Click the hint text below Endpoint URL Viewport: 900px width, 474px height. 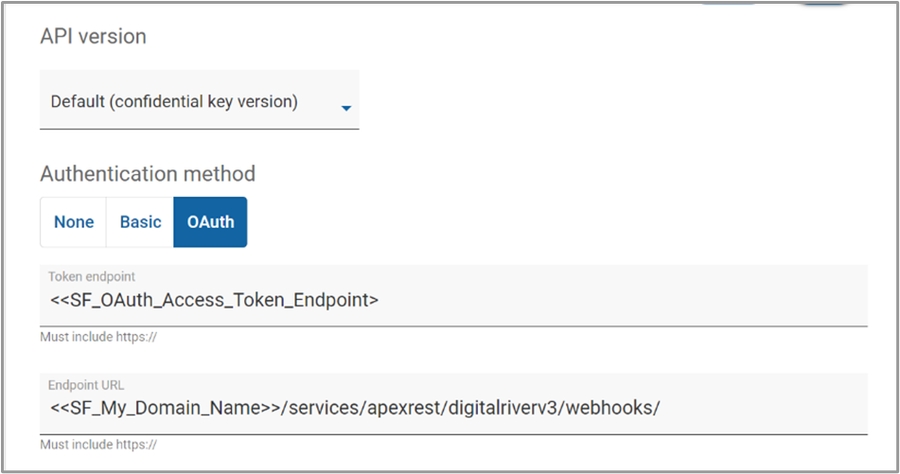coord(98,445)
